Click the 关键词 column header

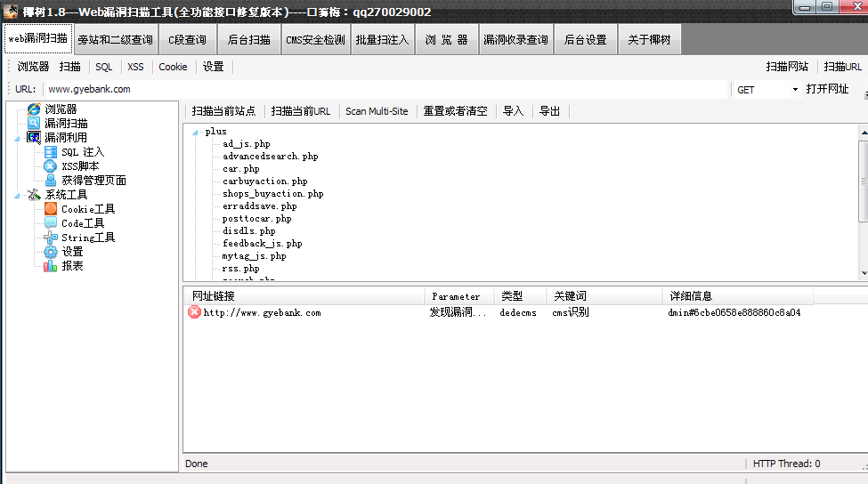[x=604, y=296]
